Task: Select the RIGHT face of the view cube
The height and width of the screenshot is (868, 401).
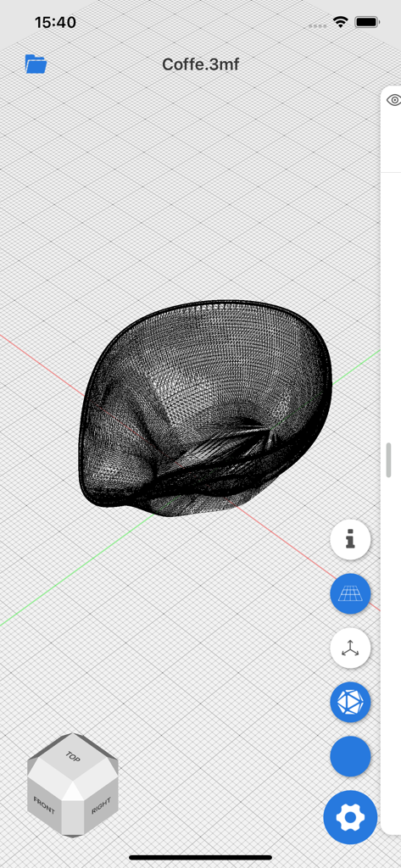Action: [102, 804]
